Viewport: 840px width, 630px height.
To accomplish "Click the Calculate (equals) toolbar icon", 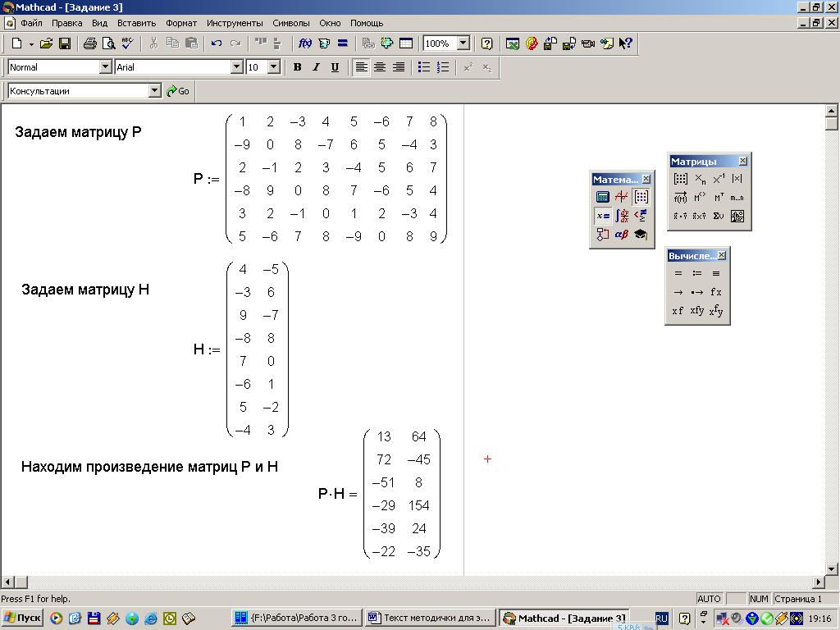I will tap(343, 43).
